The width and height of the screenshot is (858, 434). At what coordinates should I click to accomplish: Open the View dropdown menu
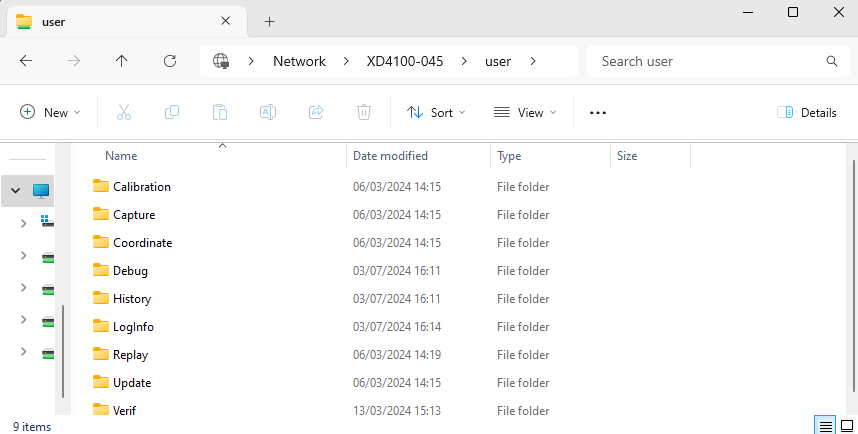coord(525,113)
